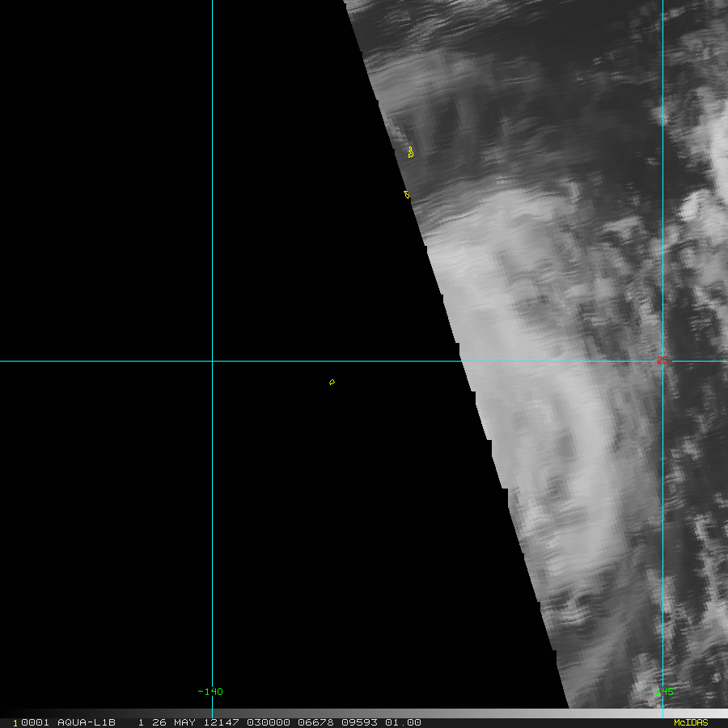The image size is (728, 728).
Task: Click the 01.00 resolution value
Action: click(x=404, y=722)
